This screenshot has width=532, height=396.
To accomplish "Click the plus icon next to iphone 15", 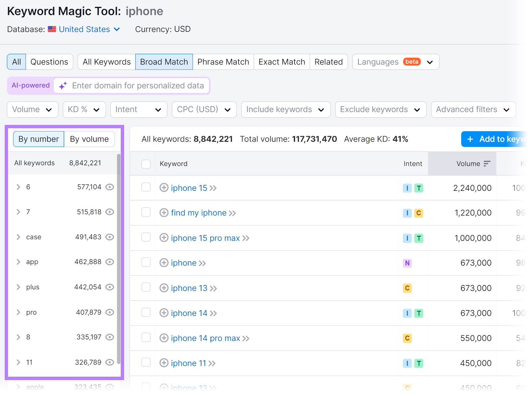I will tap(164, 188).
